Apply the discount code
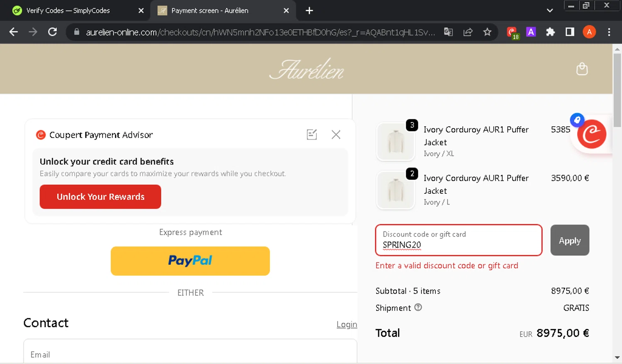 [x=570, y=240]
